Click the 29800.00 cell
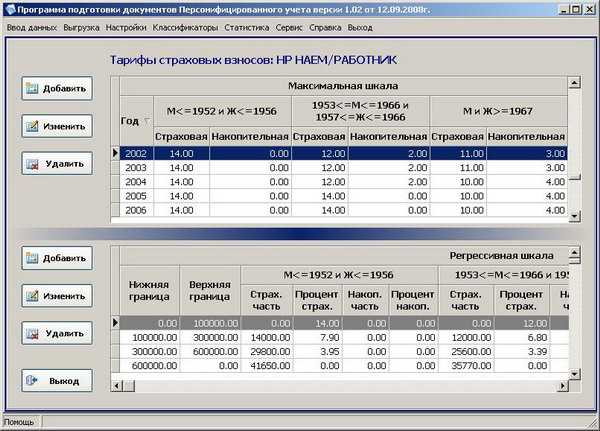The height and width of the screenshot is (431, 600). click(x=267, y=352)
